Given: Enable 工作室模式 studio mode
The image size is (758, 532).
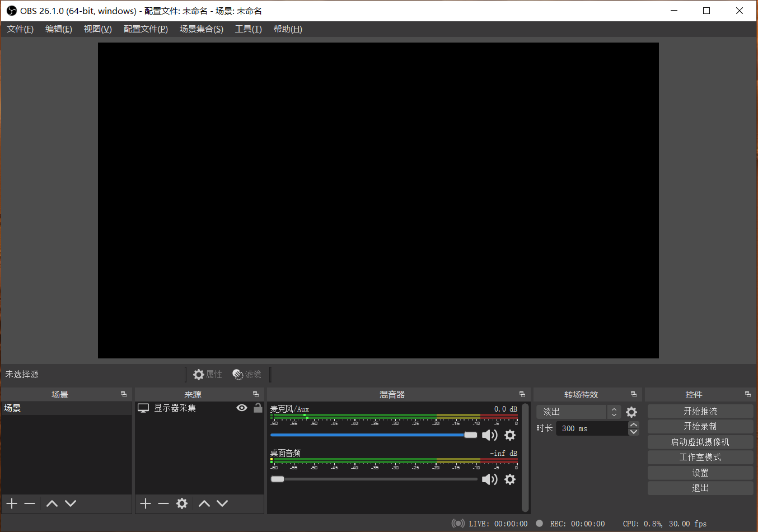Looking at the screenshot, I should tap(700, 457).
